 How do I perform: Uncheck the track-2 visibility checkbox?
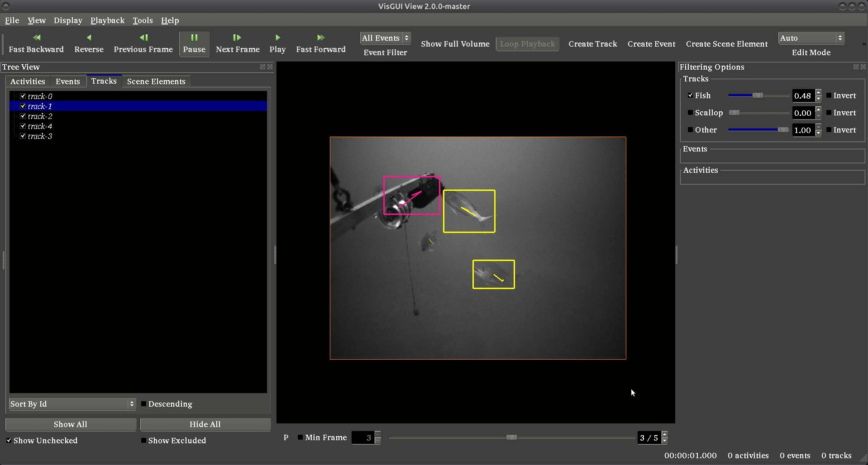23,116
